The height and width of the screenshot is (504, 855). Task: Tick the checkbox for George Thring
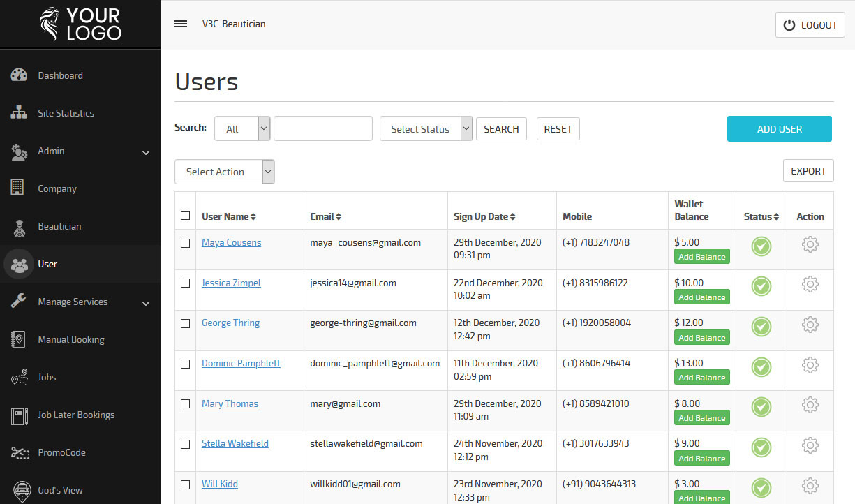[x=185, y=323]
